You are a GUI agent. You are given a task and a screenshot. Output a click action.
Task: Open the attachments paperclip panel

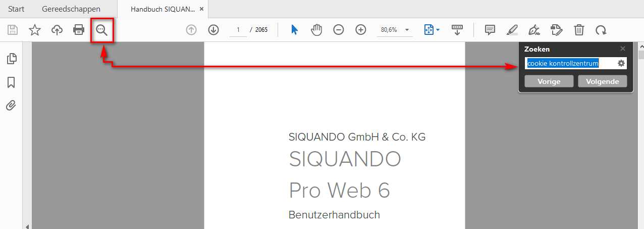click(x=11, y=105)
